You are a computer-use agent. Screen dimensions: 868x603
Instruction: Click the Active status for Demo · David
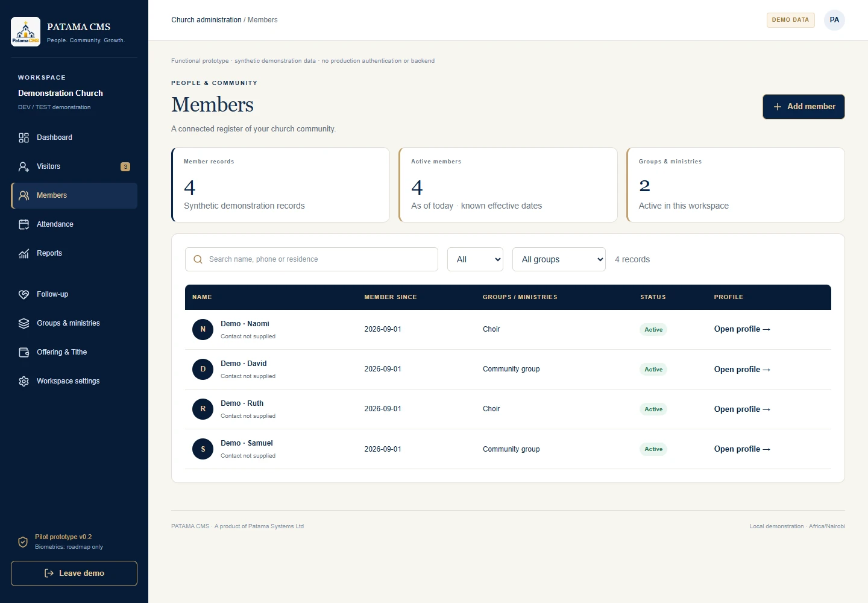point(653,369)
